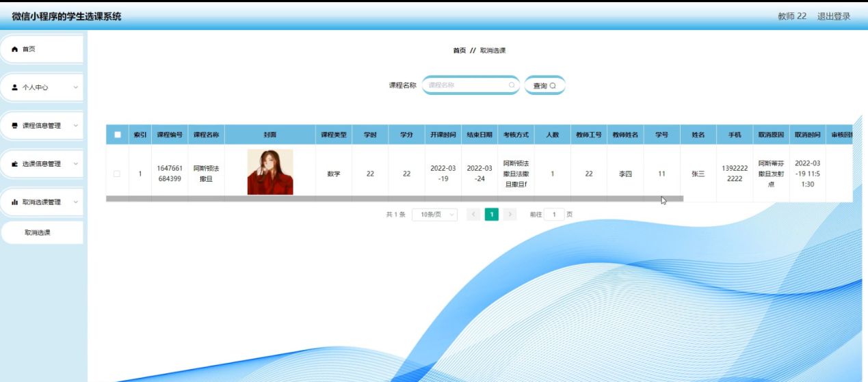Click the 开课时间 column header
The height and width of the screenshot is (382, 868).
pos(443,135)
